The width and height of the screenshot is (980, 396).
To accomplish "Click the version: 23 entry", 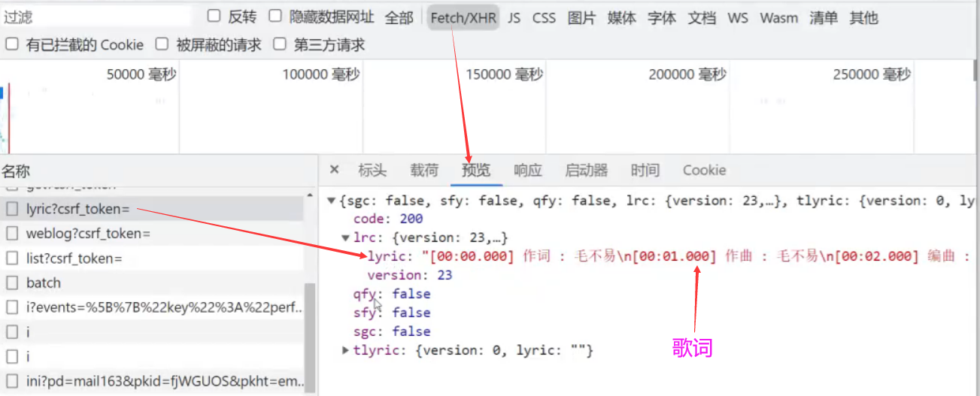I will pos(410,275).
